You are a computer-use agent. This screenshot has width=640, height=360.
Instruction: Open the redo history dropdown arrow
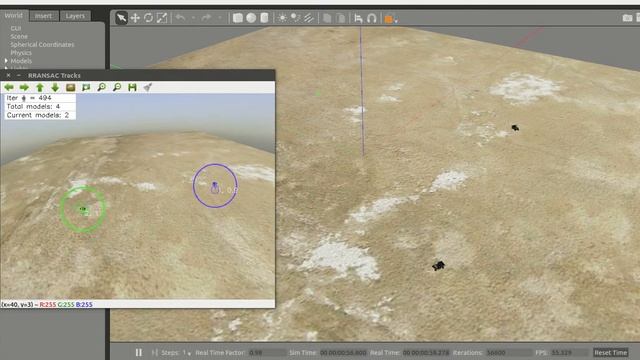point(219,18)
